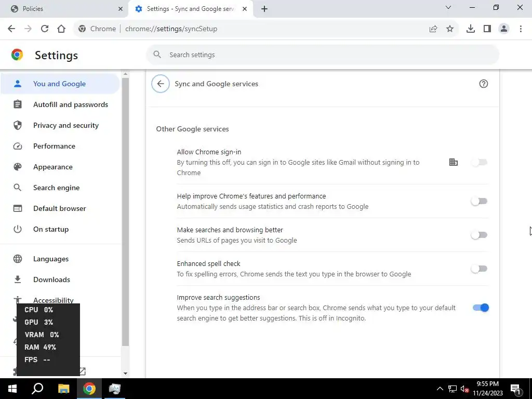Click the Chrome site info icon
The image size is (532, 399).
82,29
